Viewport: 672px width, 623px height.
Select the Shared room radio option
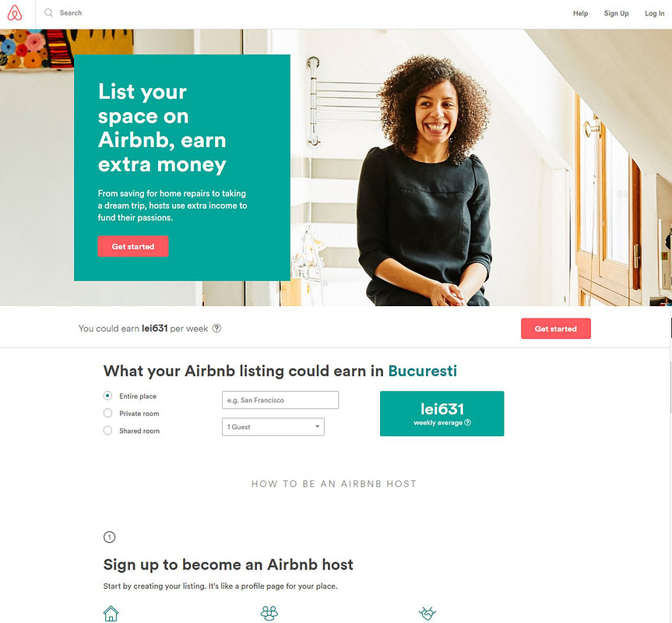(x=107, y=430)
